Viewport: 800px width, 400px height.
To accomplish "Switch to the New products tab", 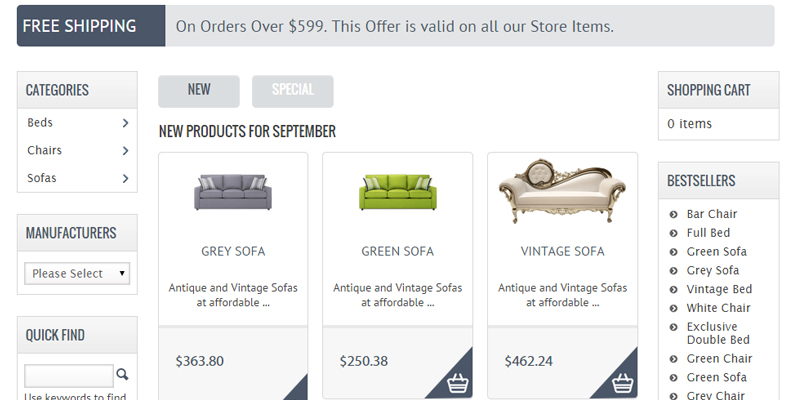I will pyautogui.click(x=199, y=90).
